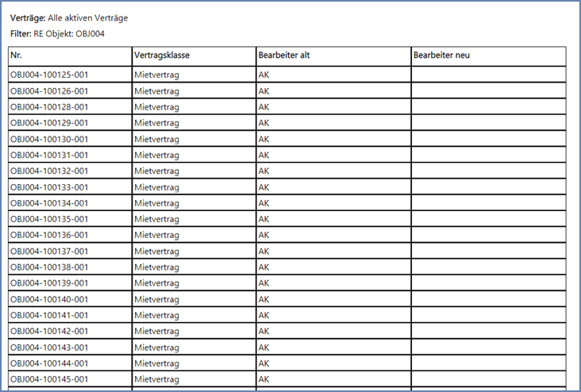This screenshot has height=392, width=581.
Task: Click the Bearbeiter neu cell for OBJ004-100140-001
Action: [488, 299]
